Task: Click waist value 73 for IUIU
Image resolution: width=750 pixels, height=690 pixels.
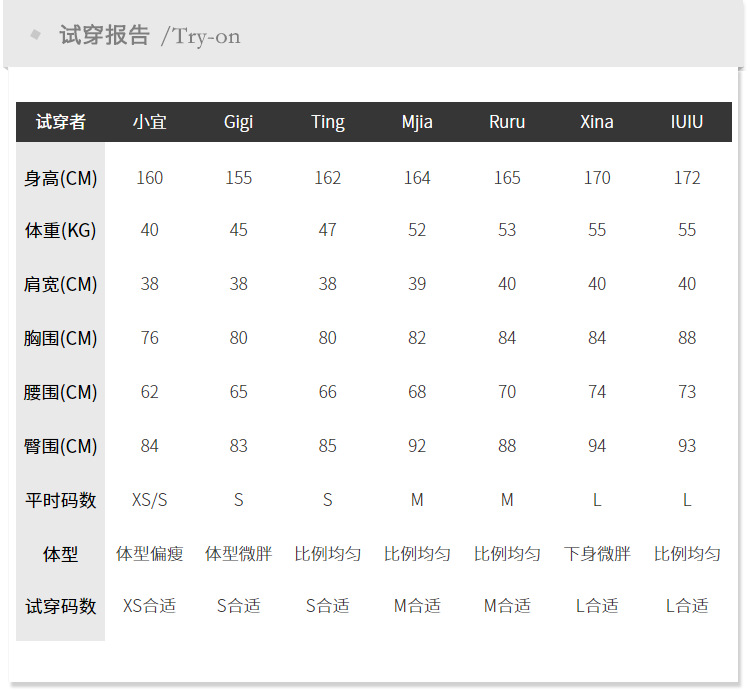Action: click(x=687, y=392)
